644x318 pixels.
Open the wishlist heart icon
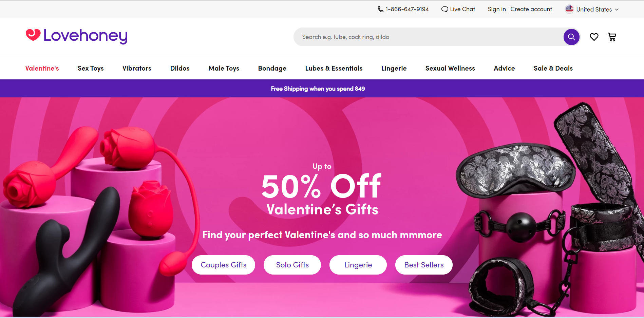[594, 37]
